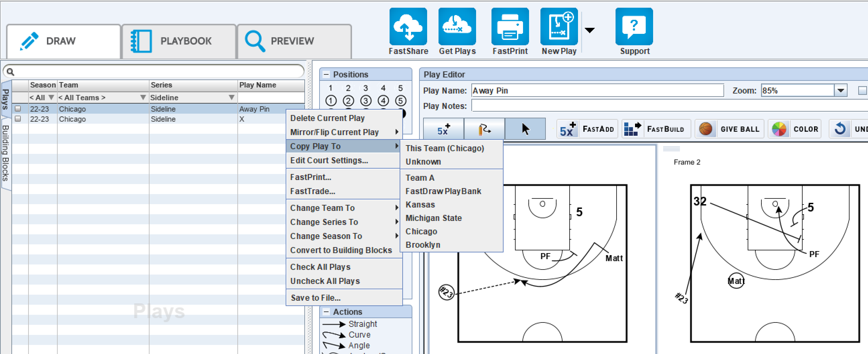Click the Undo arrow button

849,129
